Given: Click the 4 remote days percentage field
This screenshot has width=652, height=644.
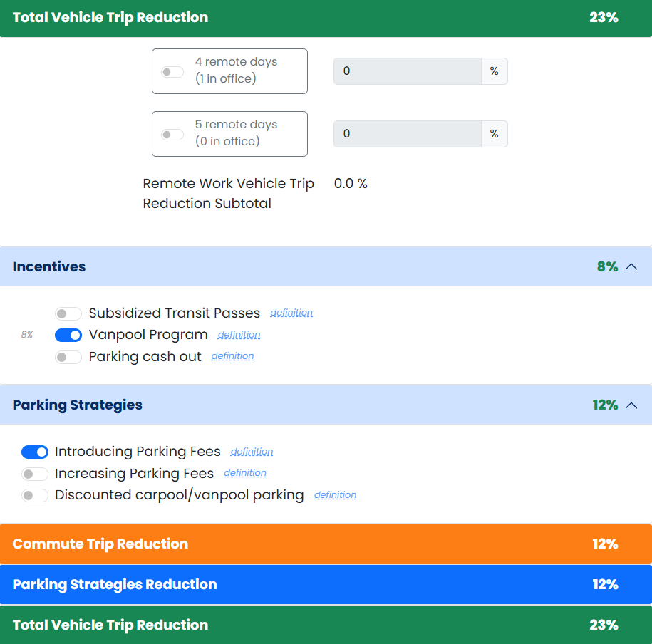Looking at the screenshot, I should pos(407,71).
